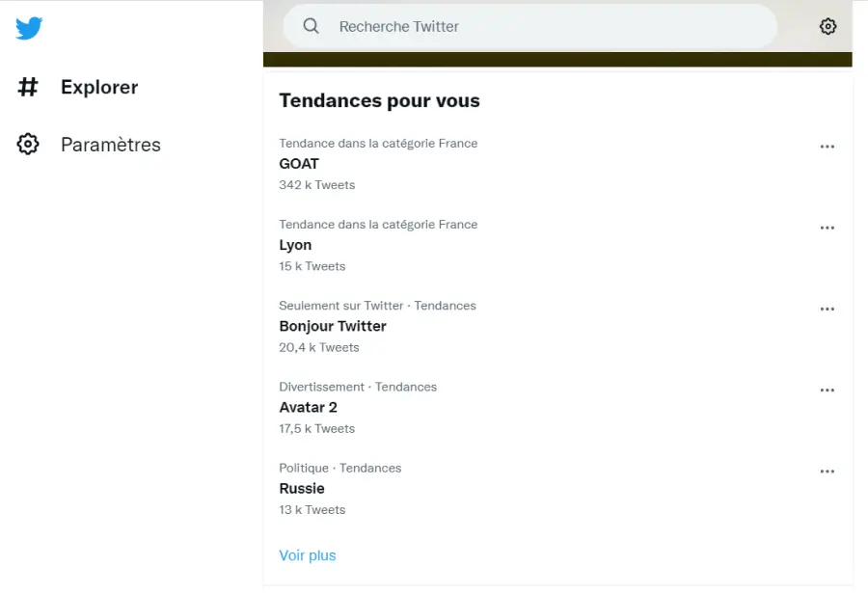Click the 13 k Tweets count
Viewport: 868px width, 593px height.
tap(312, 510)
